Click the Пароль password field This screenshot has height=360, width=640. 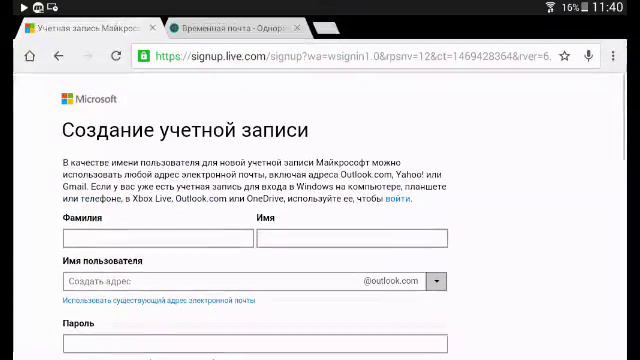255,344
